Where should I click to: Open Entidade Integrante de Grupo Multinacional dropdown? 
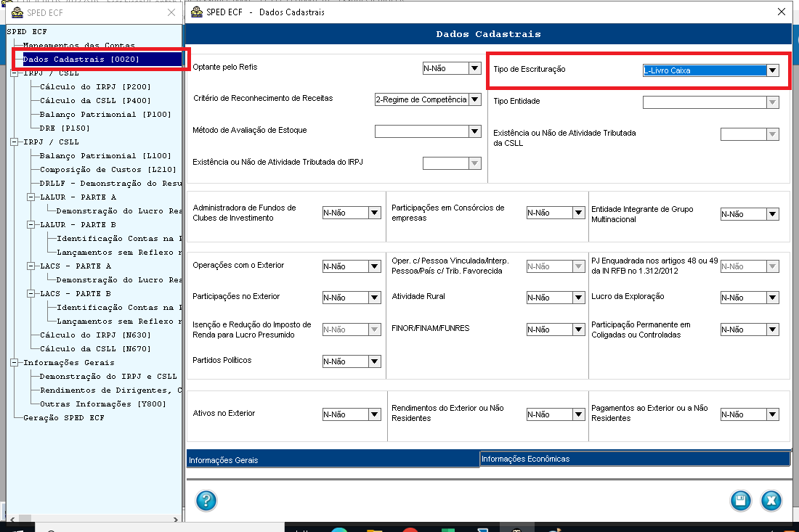[773, 214]
